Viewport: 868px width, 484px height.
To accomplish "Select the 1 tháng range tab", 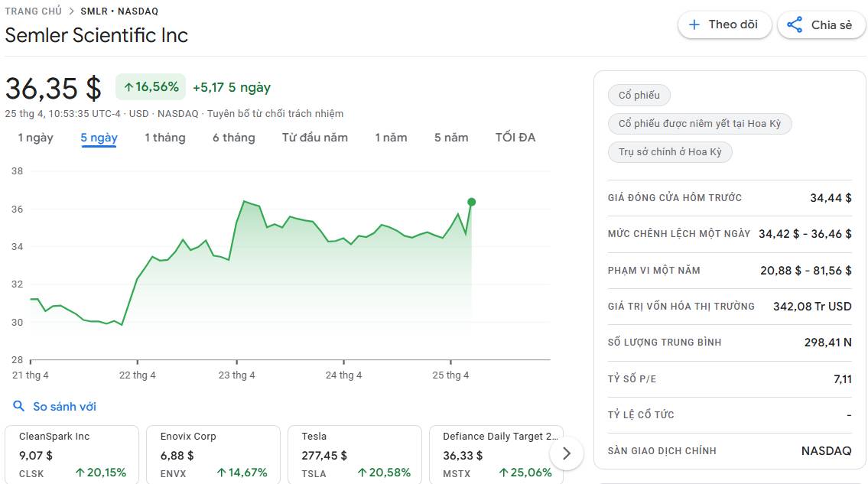I will coord(165,138).
